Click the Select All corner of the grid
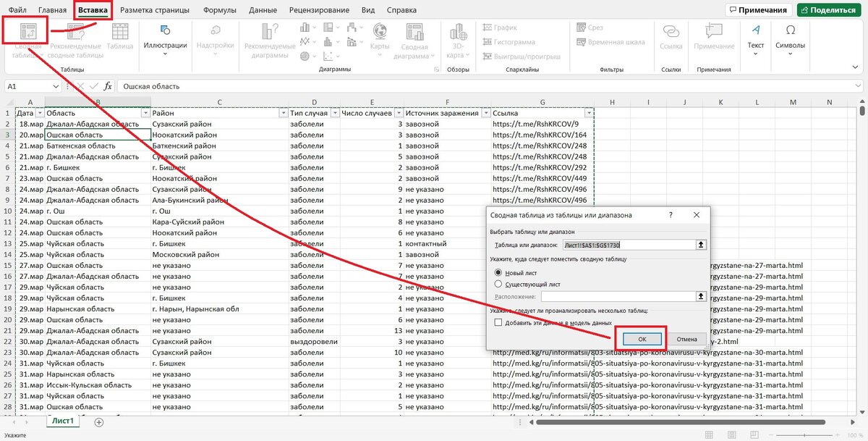The width and height of the screenshot is (868, 441). (x=9, y=102)
